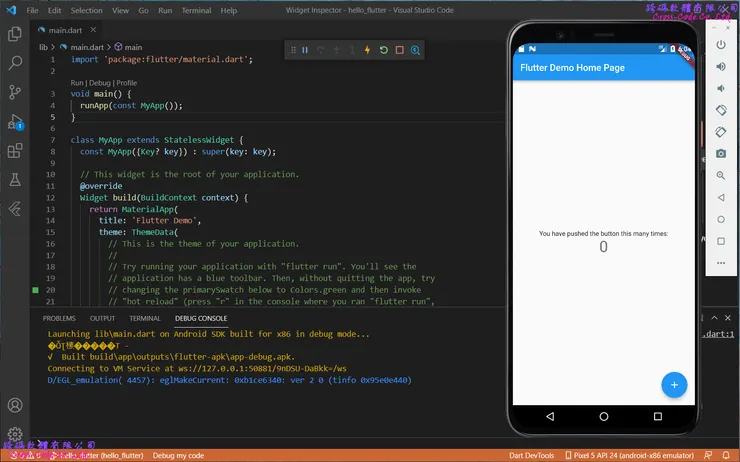Open the emulator extended controls (three dots)
740x462 pixels.
pos(721,262)
